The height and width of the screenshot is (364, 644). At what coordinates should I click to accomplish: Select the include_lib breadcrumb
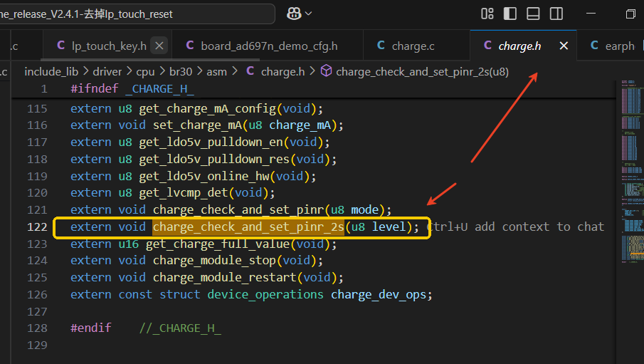[x=51, y=71]
